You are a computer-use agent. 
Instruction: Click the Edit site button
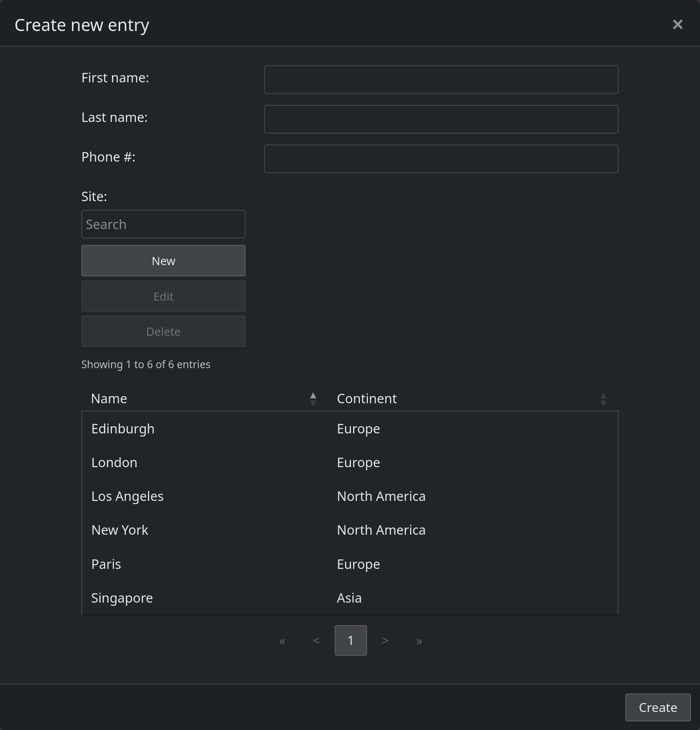click(x=163, y=296)
